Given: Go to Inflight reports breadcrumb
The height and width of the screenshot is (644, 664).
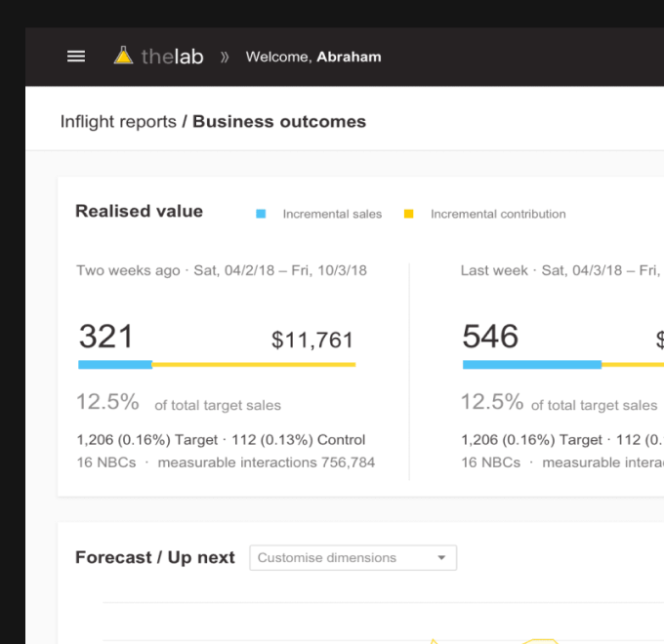Looking at the screenshot, I should tap(118, 121).
